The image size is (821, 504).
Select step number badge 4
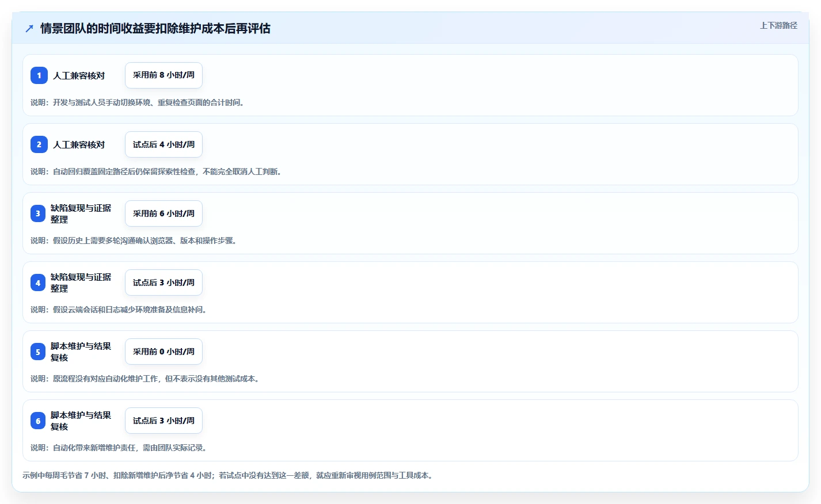tap(38, 282)
